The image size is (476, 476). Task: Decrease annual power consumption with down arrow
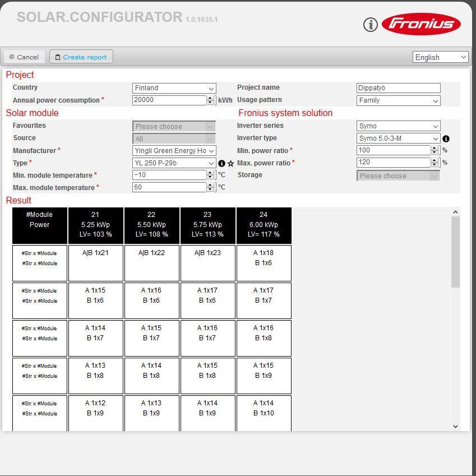210,103
